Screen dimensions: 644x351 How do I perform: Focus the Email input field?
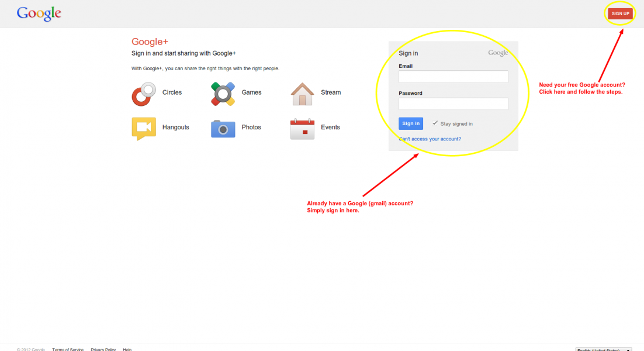(x=453, y=77)
